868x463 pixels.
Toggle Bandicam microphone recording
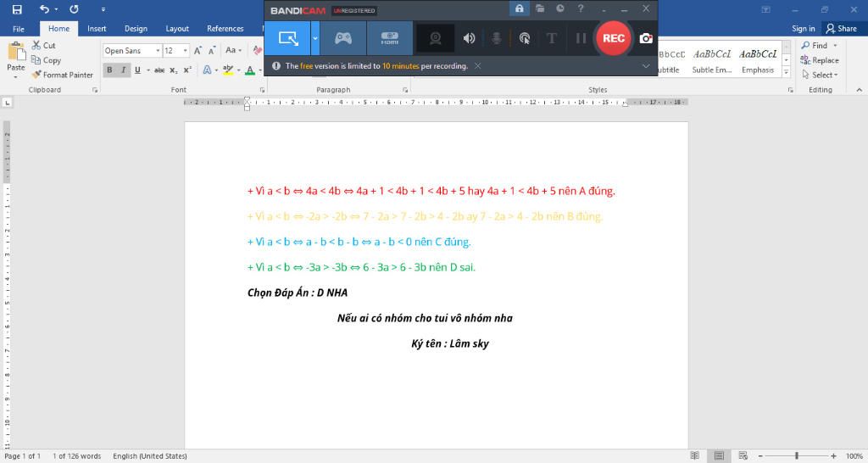pos(497,38)
